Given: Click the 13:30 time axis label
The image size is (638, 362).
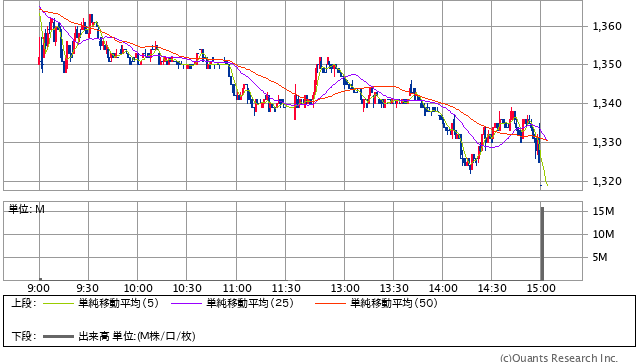Looking at the screenshot, I should point(394,288).
